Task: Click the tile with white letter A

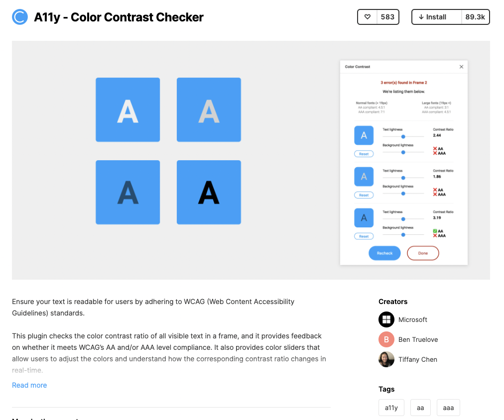Action: coord(127,110)
